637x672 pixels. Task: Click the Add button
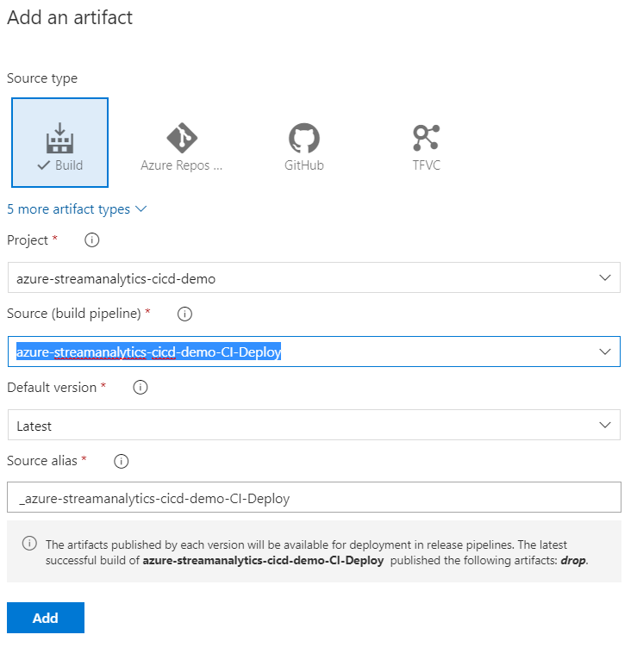pyautogui.click(x=46, y=618)
